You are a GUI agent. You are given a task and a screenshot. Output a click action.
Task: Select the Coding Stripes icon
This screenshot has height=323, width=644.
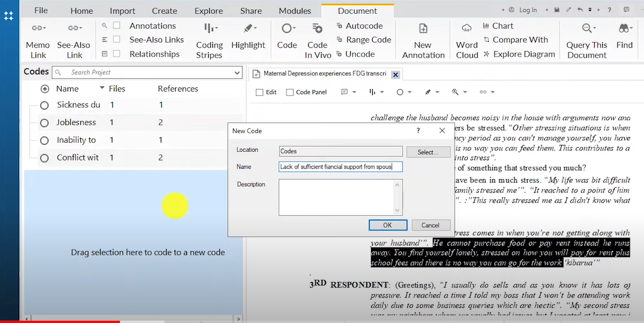[x=210, y=28]
